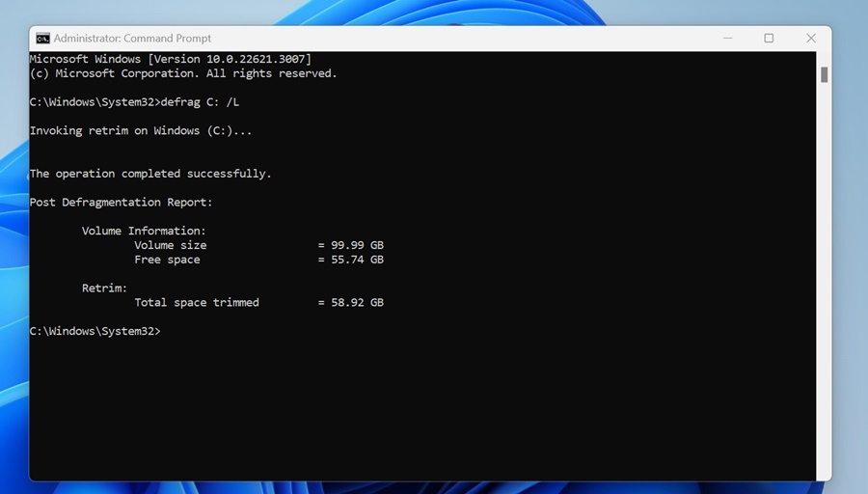Click the 58.92 GB total trimmed value
Viewport: 868px width, 494px height.
[x=357, y=303]
